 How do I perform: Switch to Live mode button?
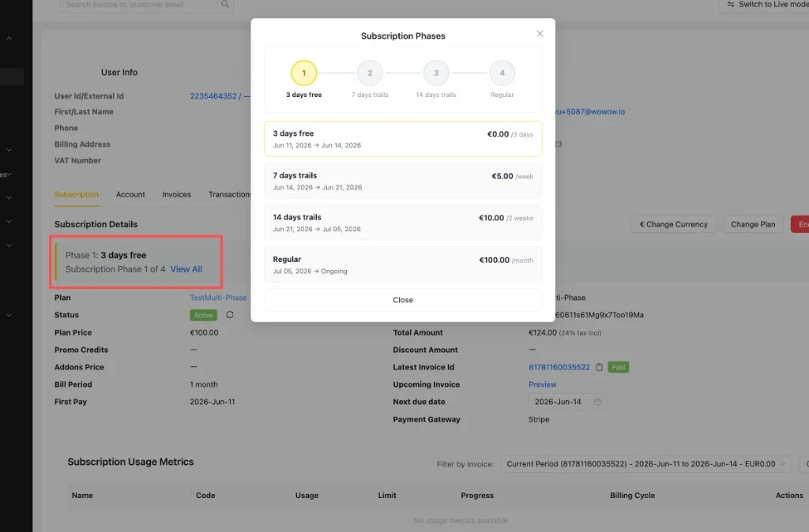pyautogui.click(x=766, y=4)
